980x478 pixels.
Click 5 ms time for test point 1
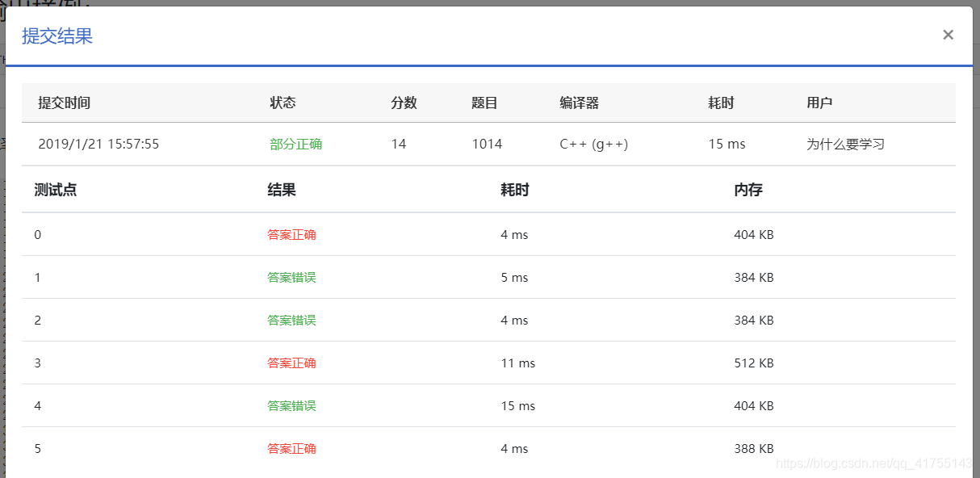(514, 278)
